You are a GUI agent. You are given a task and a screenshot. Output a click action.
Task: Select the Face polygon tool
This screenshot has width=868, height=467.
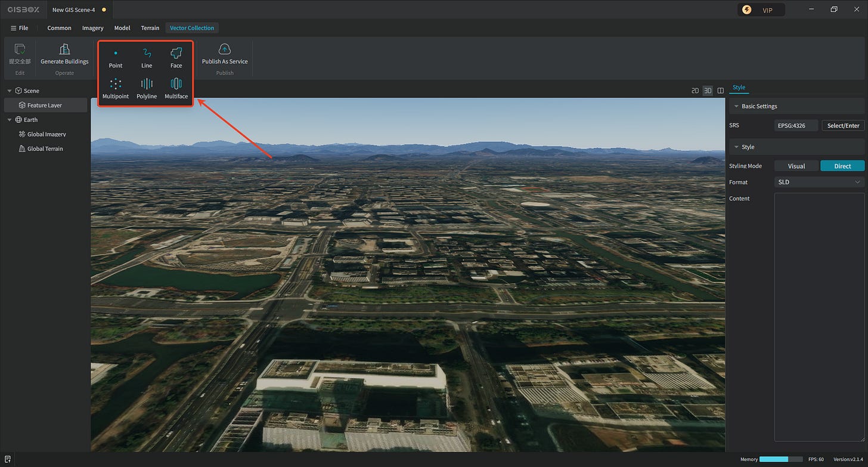[x=176, y=58]
